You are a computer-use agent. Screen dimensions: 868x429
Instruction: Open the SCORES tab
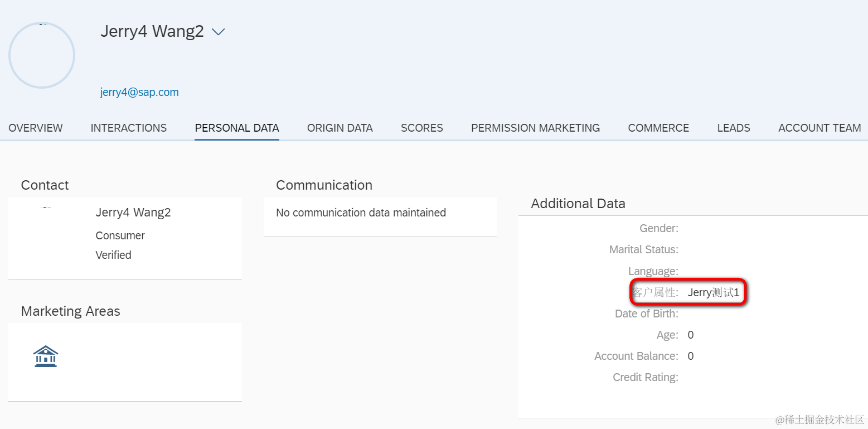coord(422,128)
